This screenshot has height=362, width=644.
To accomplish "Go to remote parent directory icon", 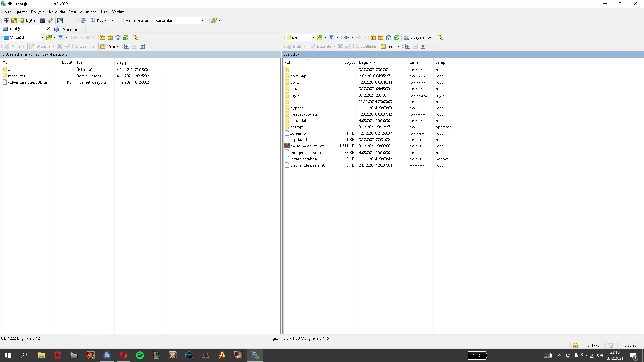I will (x=373, y=37).
